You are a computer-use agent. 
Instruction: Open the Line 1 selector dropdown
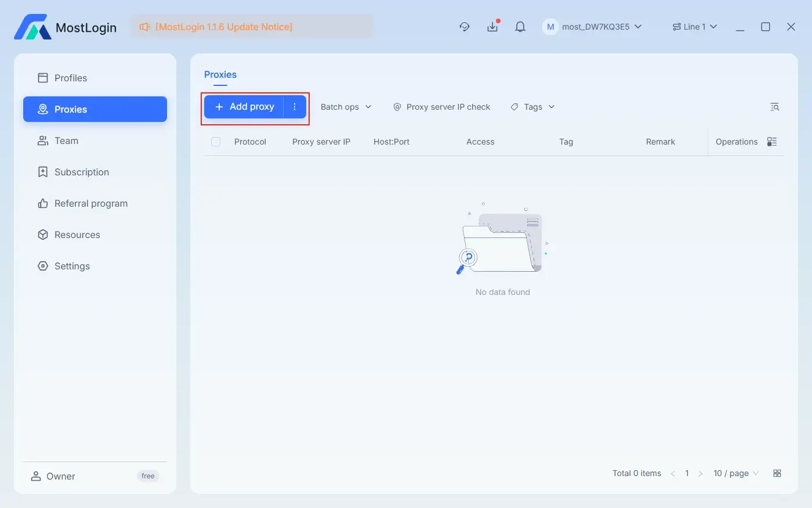(x=695, y=27)
